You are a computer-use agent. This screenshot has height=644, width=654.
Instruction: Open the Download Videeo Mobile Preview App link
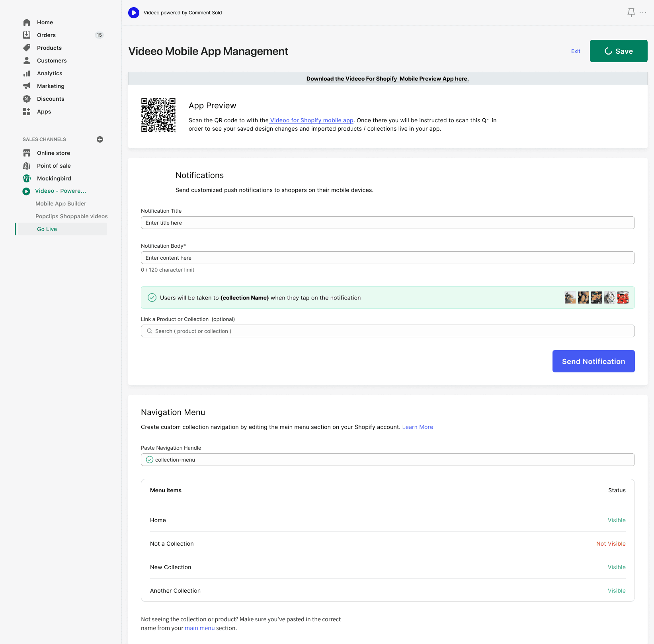coord(388,79)
